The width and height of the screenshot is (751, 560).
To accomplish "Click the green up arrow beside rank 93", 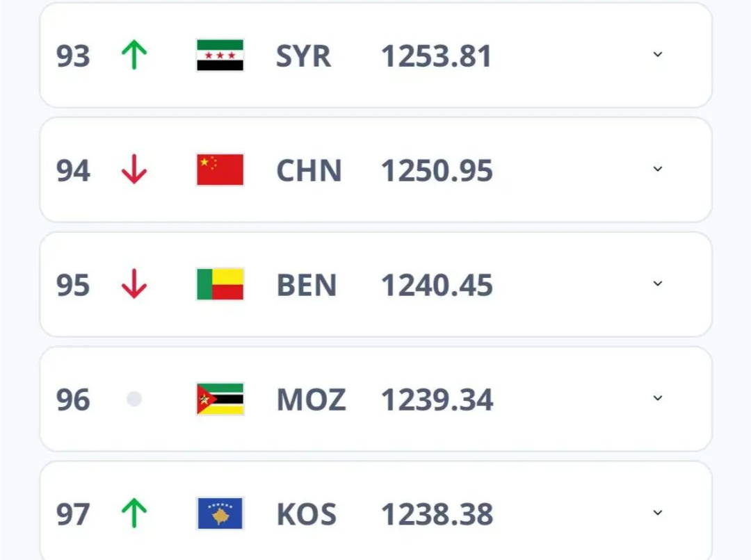I will tap(134, 55).
